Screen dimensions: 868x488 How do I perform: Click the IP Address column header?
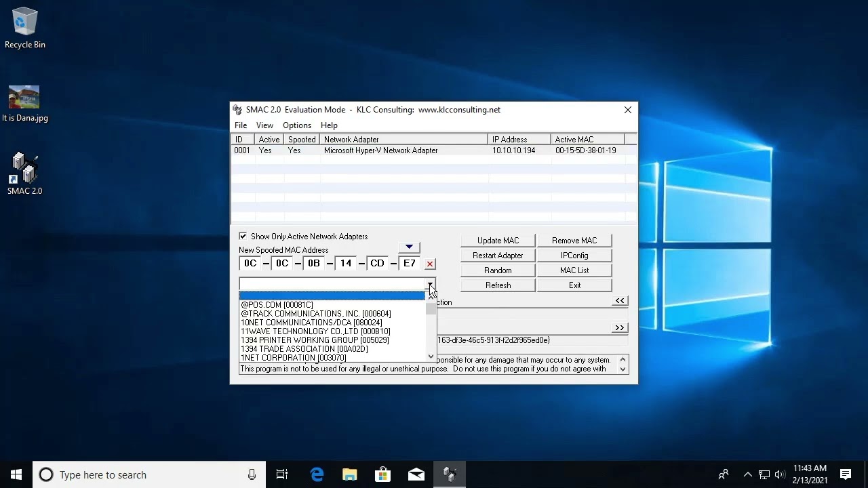coord(519,140)
